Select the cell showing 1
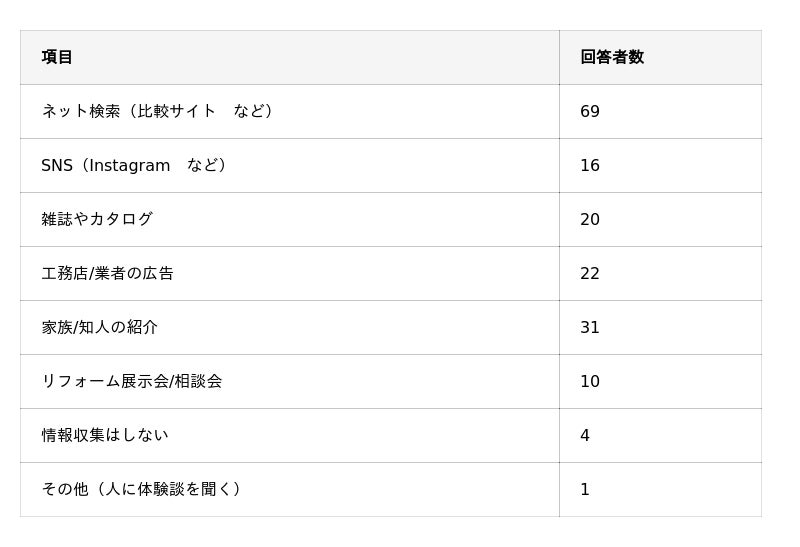The image size is (800, 547). pyautogui.click(x=585, y=489)
